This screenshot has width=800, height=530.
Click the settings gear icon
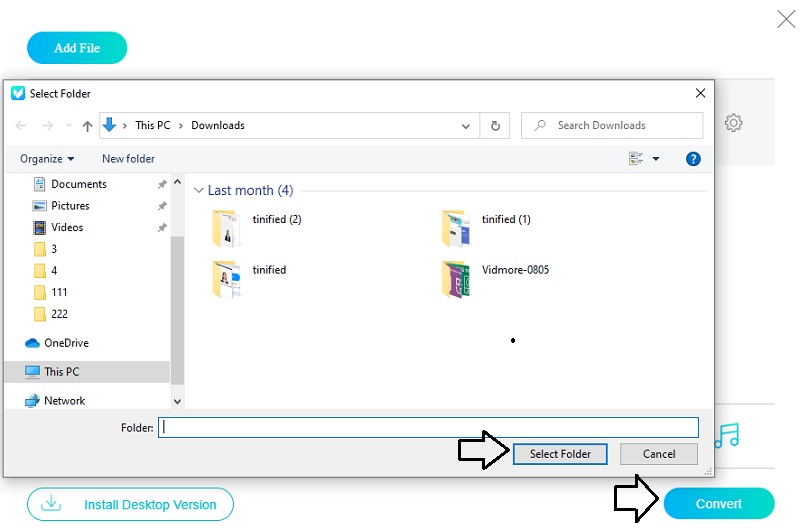click(733, 123)
